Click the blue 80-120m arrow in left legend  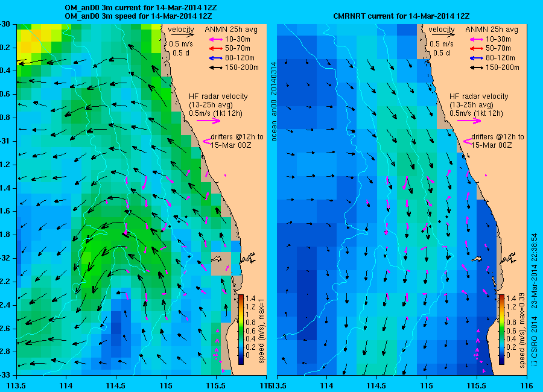[x=216, y=58]
